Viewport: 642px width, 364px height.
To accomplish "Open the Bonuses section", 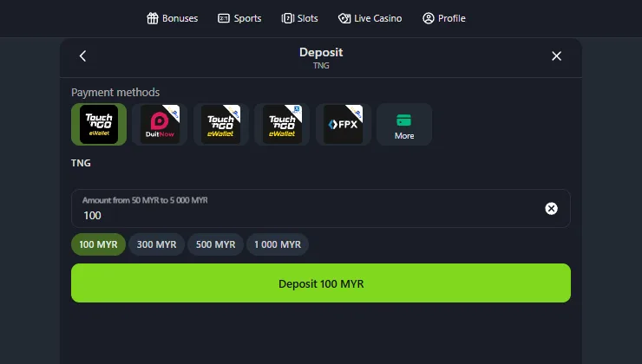I will pyautogui.click(x=173, y=18).
